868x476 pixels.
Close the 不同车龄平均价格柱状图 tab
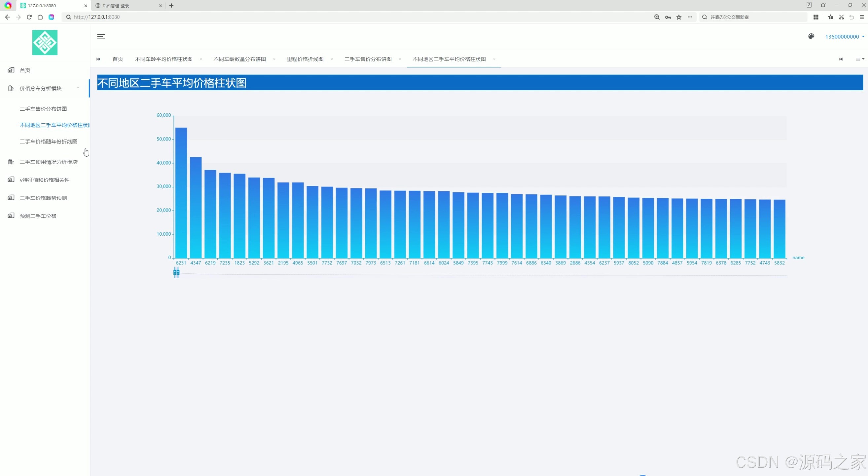(x=201, y=59)
